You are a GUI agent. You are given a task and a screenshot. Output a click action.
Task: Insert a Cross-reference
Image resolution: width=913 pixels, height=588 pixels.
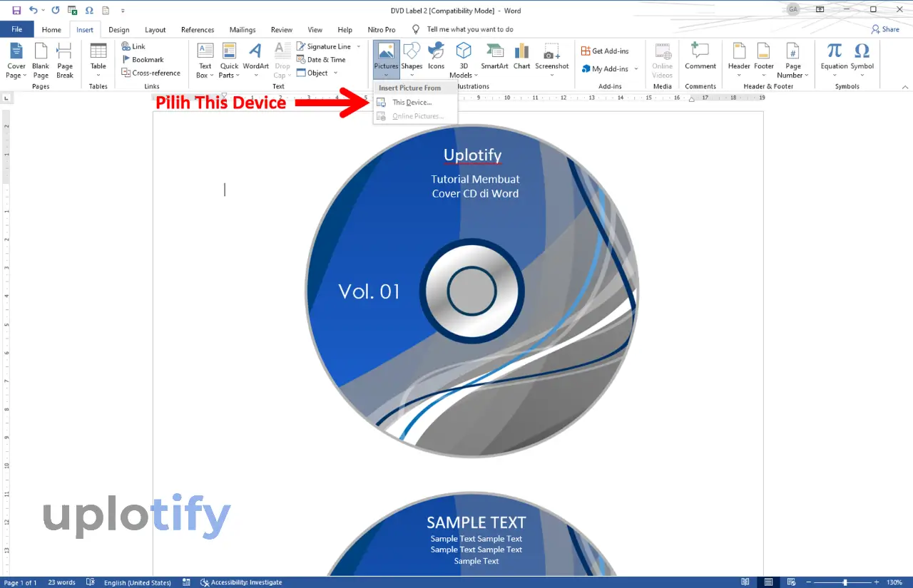point(151,73)
